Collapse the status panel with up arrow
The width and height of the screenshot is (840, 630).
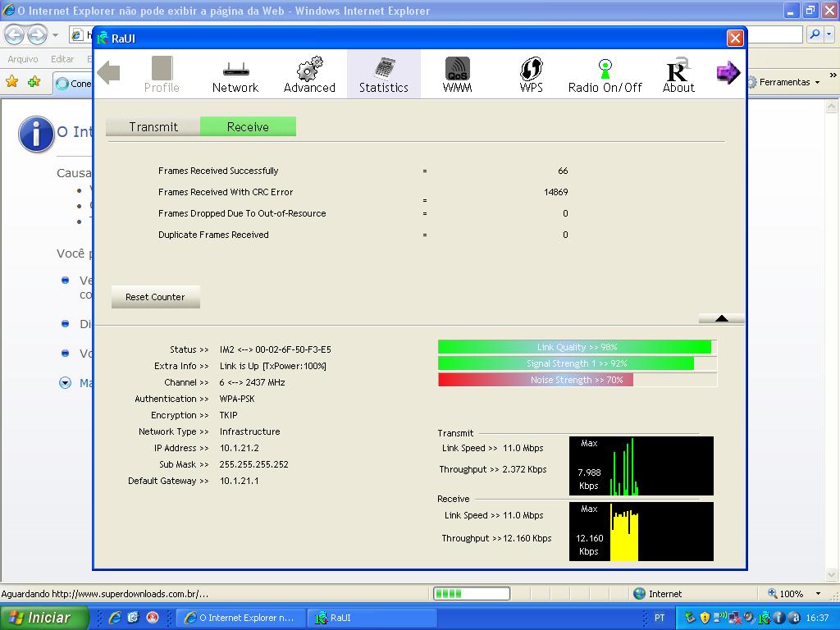721,318
